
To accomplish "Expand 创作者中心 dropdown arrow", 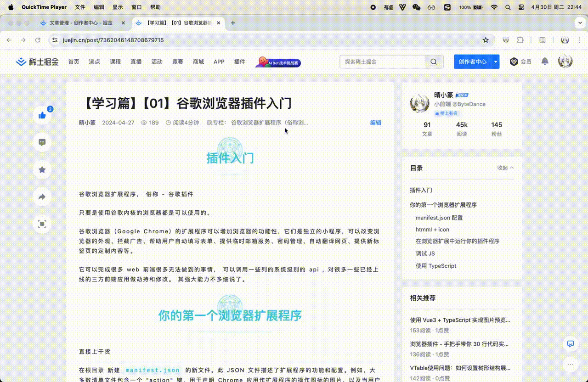I will [495, 62].
